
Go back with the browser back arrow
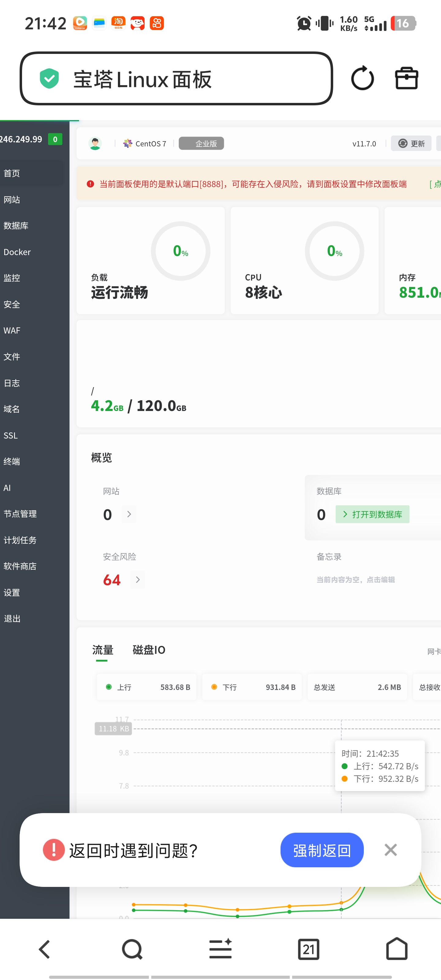[x=44, y=949]
